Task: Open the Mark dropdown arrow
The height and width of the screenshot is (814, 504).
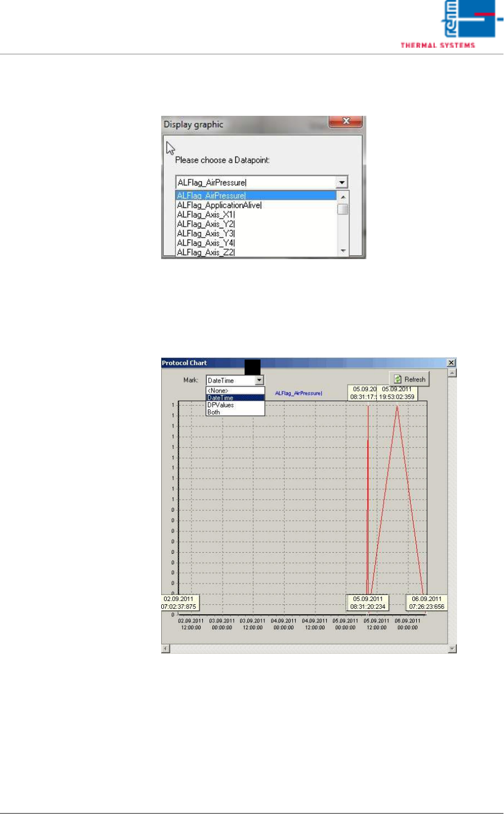Action: coord(260,380)
